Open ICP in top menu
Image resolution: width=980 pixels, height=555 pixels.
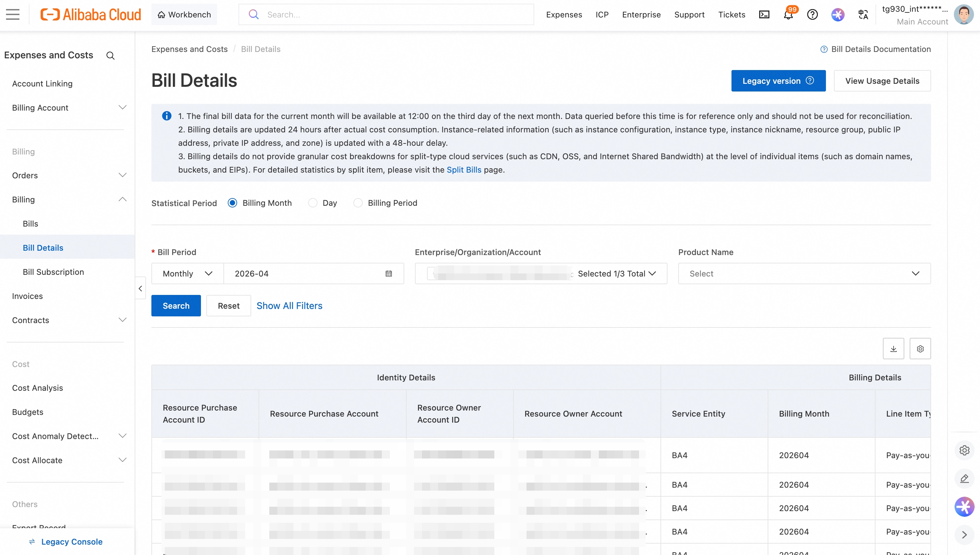pos(602,14)
